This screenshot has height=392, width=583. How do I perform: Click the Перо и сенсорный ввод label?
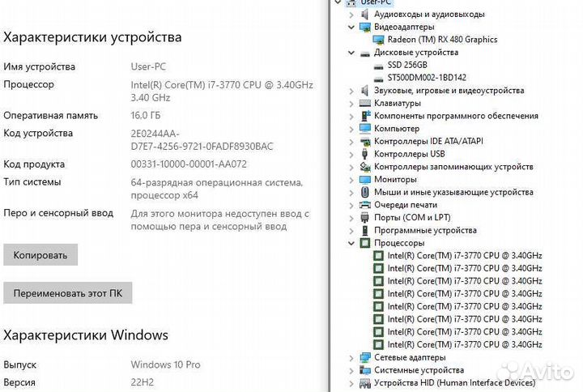click(x=58, y=213)
